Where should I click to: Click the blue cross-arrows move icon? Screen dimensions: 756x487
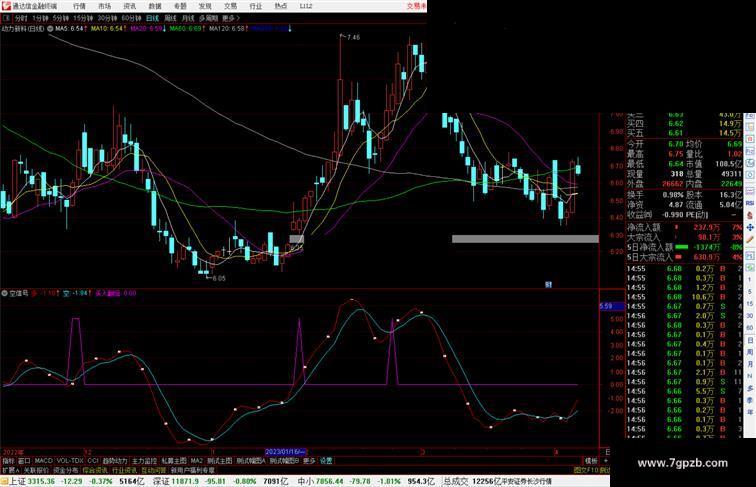click(x=750, y=227)
